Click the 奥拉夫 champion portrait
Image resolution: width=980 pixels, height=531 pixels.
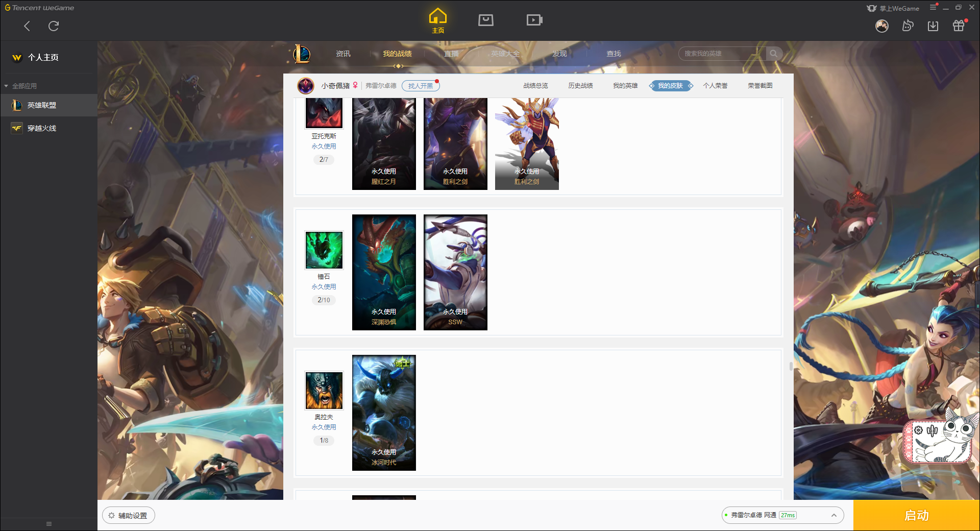[x=324, y=391]
